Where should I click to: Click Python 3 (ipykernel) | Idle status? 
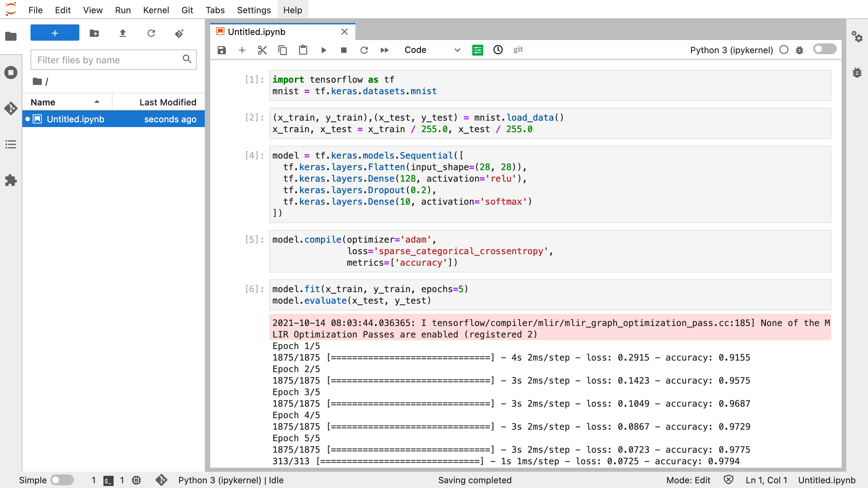tap(231, 480)
